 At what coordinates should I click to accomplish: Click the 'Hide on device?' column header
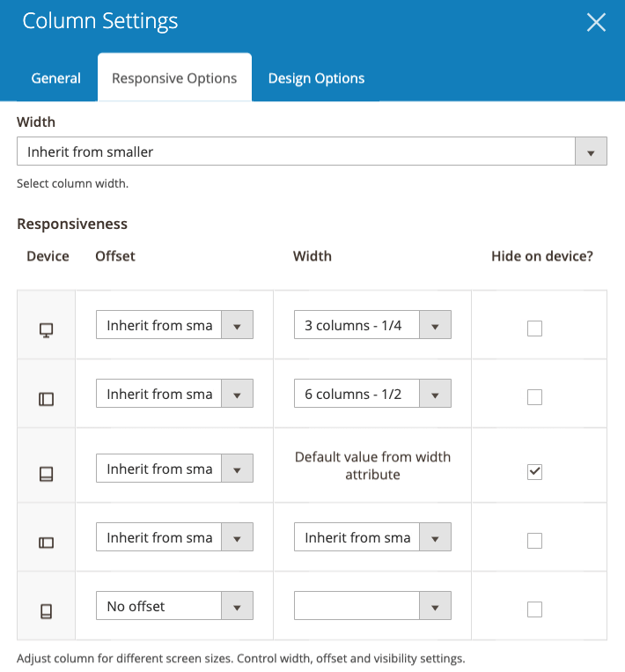(x=542, y=256)
